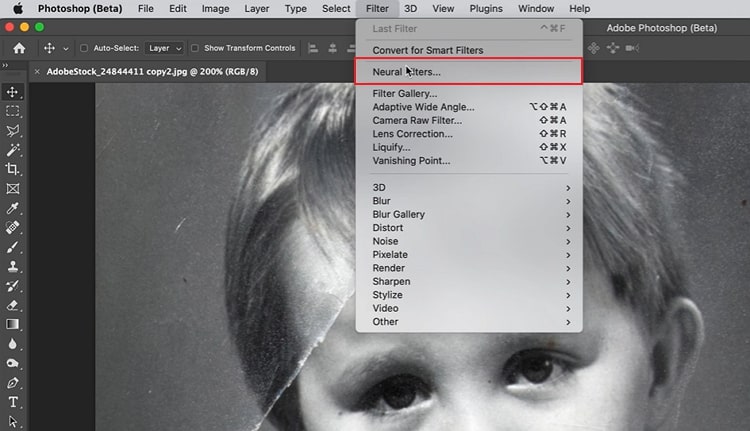Enable the Auto-Select checkbox
This screenshot has height=431, width=750.
point(84,48)
